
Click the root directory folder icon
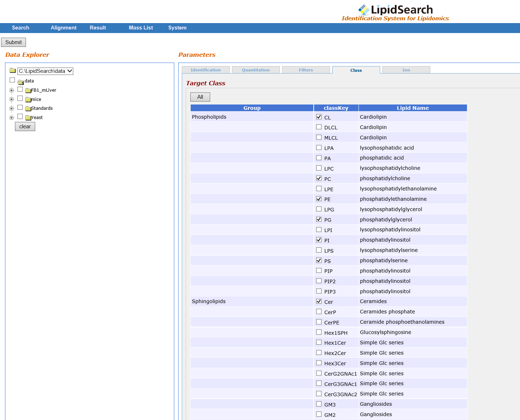[13, 70]
